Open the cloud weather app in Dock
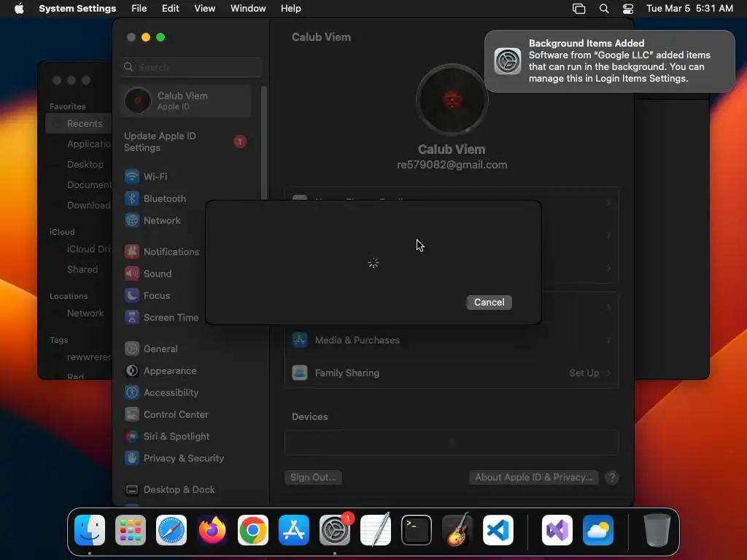The height and width of the screenshot is (560, 747). pos(598,530)
